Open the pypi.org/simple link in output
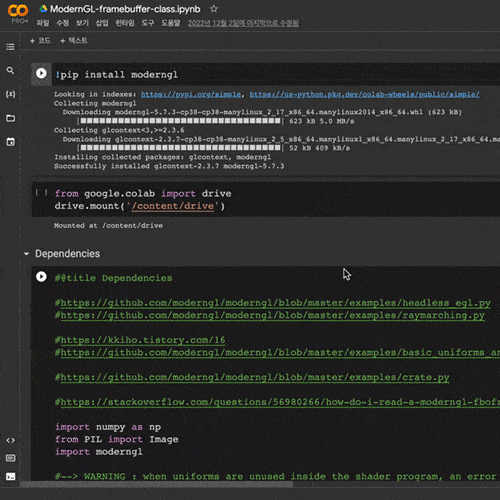The image size is (500, 500). point(191,94)
